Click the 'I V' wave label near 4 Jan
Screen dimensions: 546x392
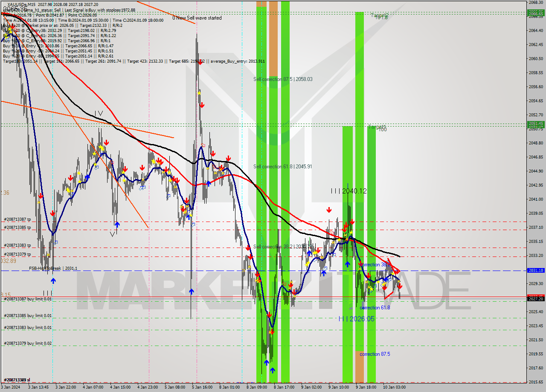(x=99, y=114)
